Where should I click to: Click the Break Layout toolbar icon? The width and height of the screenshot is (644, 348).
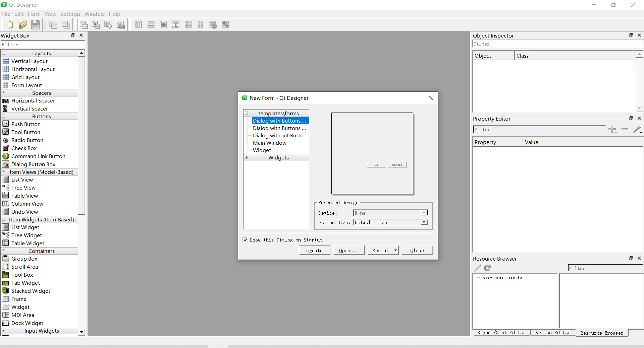click(213, 25)
